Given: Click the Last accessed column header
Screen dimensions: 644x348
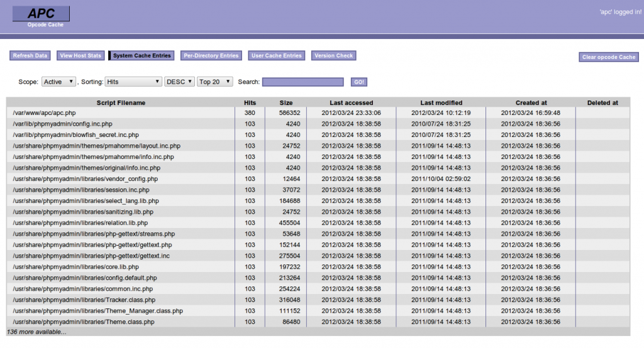Looking at the screenshot, I should pos(351,102).
